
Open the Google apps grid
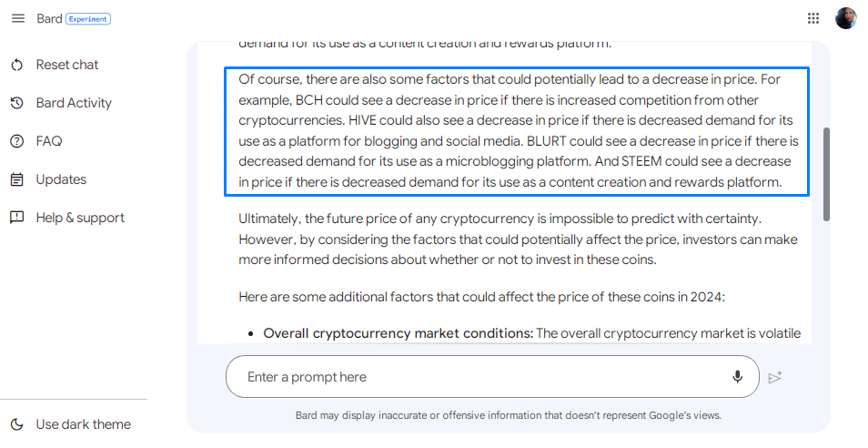[813, 18]
